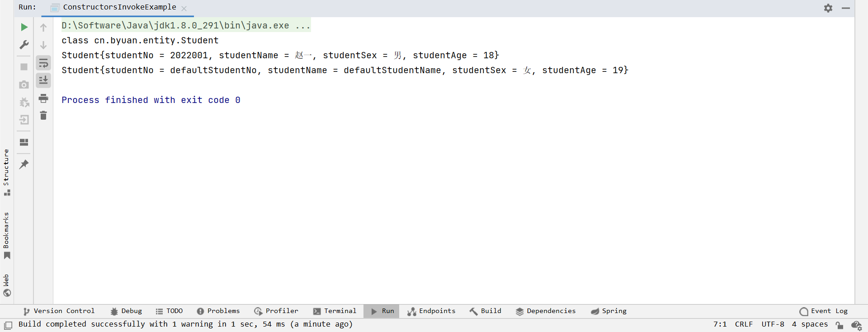868x332 pixels.
Task: Click the output line with defaultStudentNo
Action: click(x=345, y=70)
